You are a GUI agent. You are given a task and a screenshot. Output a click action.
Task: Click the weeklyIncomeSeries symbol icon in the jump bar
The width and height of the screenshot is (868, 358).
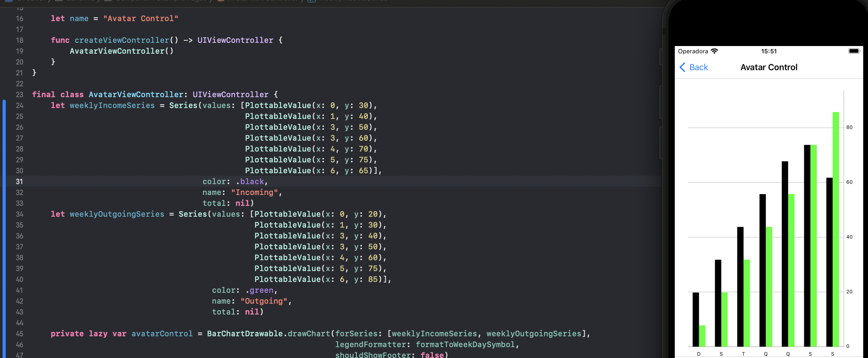pyautogui.click(x=311, y=1)
